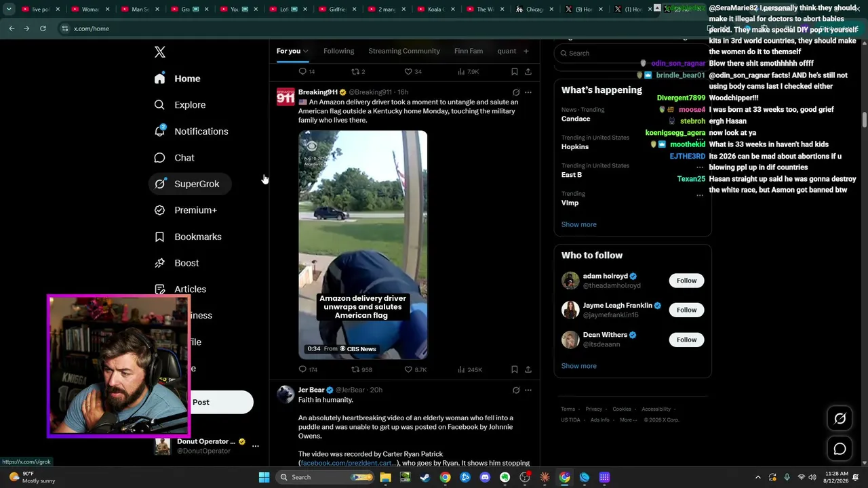This screenshot has width=868, height=488.
Task: Click Grok icon on Breaking911 post
Action: tap(516, 92)
